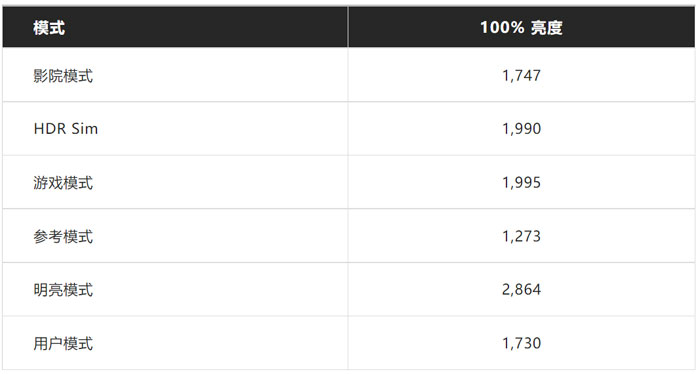
Task: Select the 明亮模式 row label
Action: pos(63,290)
